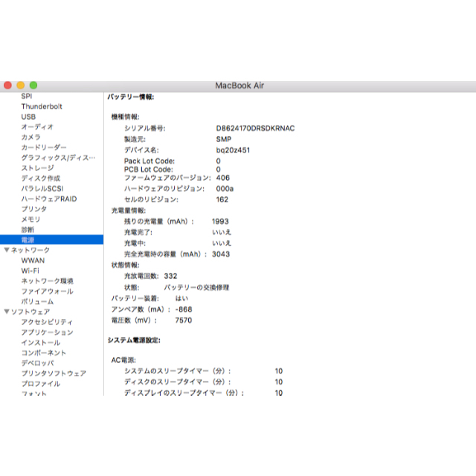Open ネットワーク環境 in the sidebar
476x476 pixels.
click(x=48, y=281)
